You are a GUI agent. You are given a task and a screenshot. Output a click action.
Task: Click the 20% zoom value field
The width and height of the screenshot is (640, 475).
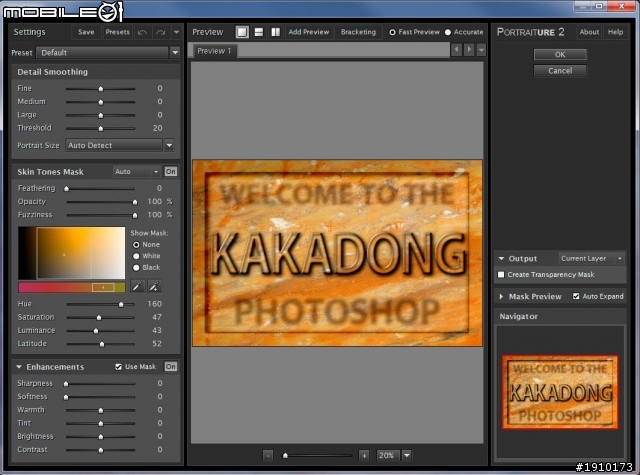[x=388, y=455]
